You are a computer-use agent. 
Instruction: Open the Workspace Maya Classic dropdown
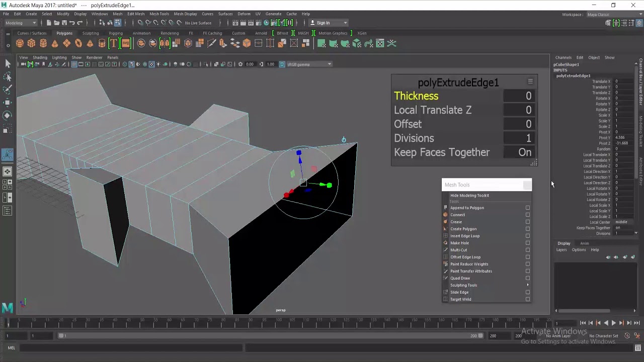point(615,15)
